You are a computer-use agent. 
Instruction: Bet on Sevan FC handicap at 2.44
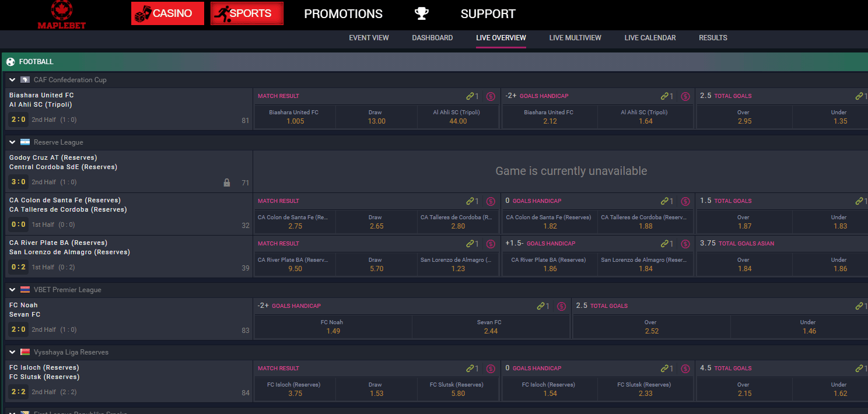point(490,327)
